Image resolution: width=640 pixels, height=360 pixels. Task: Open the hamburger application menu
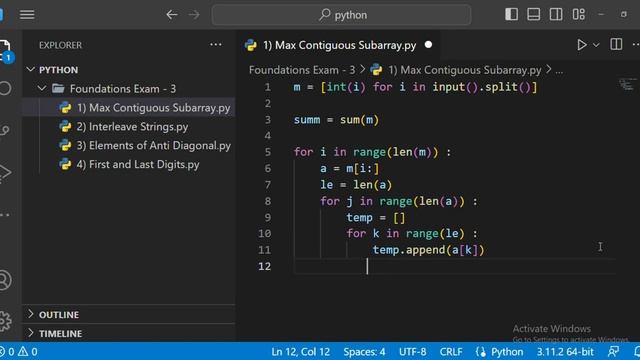click(x=27, y=15)
